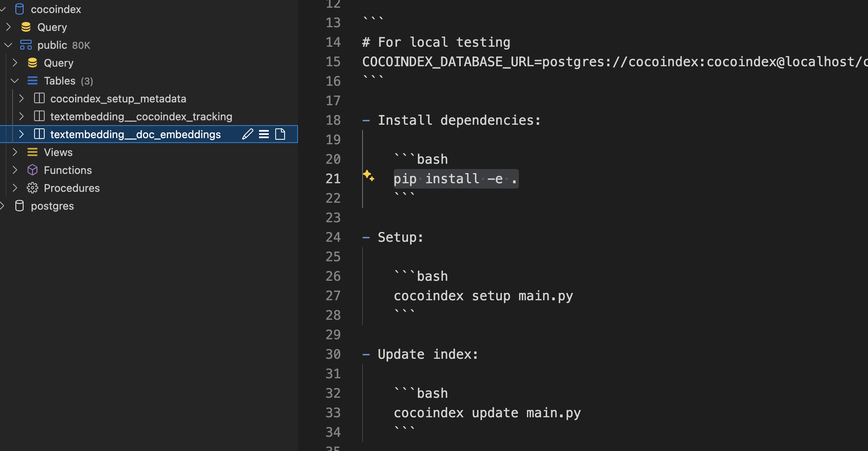Expand the cocoindex_setup_metadata table chevron

click(x=22, y=98)
